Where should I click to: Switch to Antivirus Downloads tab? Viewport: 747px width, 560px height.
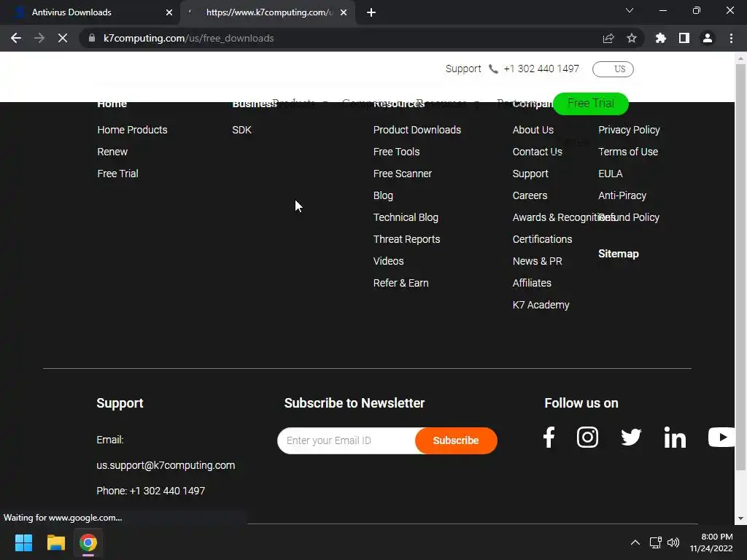pyautogui.click(x=90, y=12)
